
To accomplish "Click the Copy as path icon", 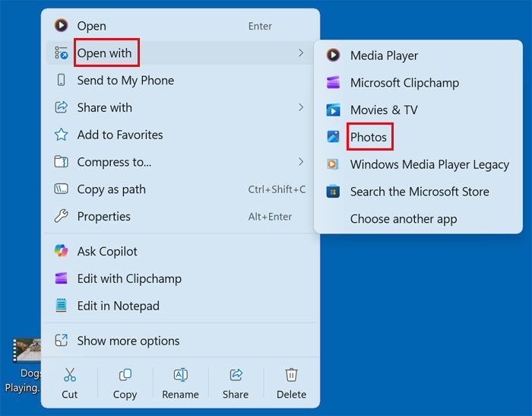I will pyautogui.click(x=61, y=189).
